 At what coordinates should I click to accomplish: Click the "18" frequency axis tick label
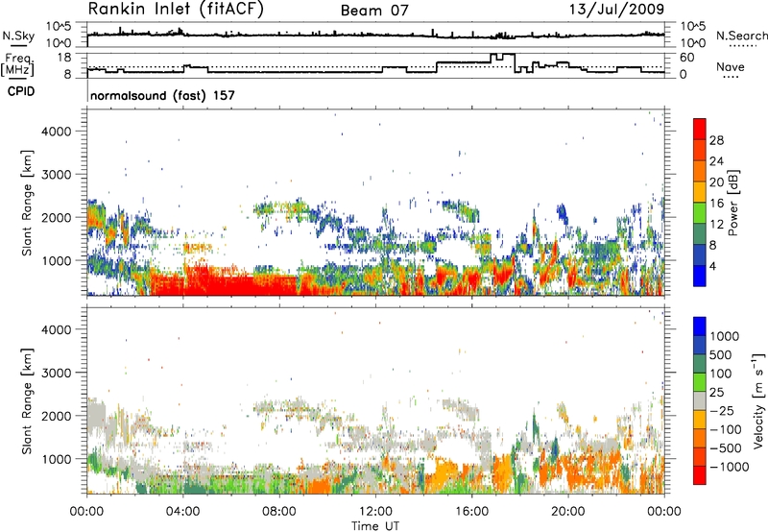(x=64, y=58)
